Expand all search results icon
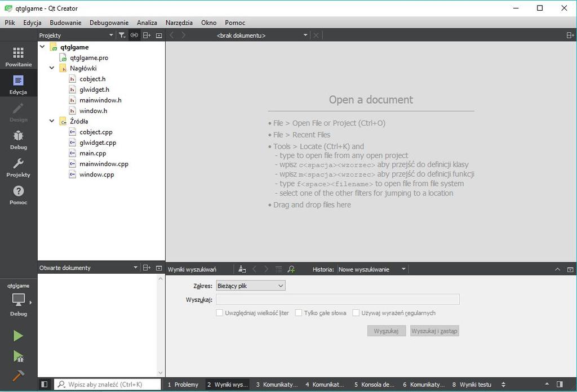577x392 pixels. coord(279,269)
